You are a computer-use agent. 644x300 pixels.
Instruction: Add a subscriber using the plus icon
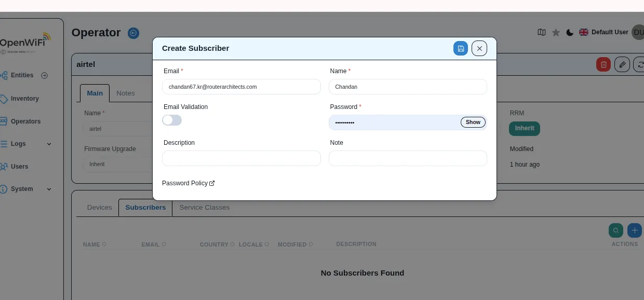[x=634, y=230]
